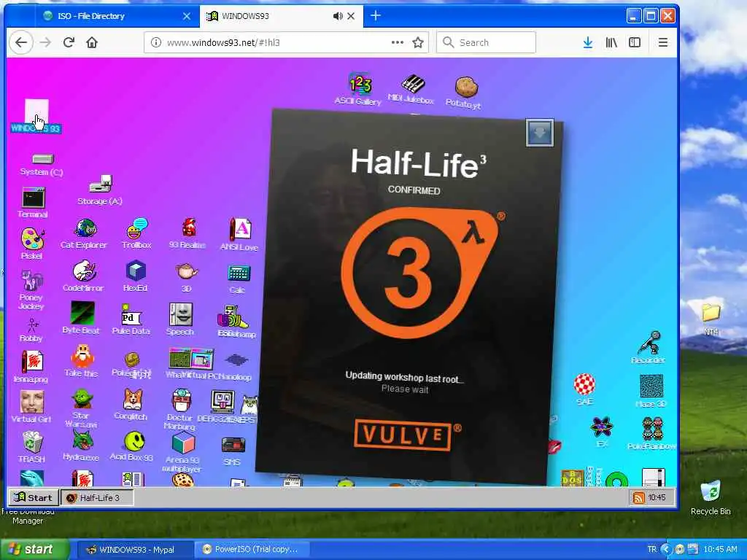Go to browser home page
Screen dimensions: 747x560
(92, 42)
